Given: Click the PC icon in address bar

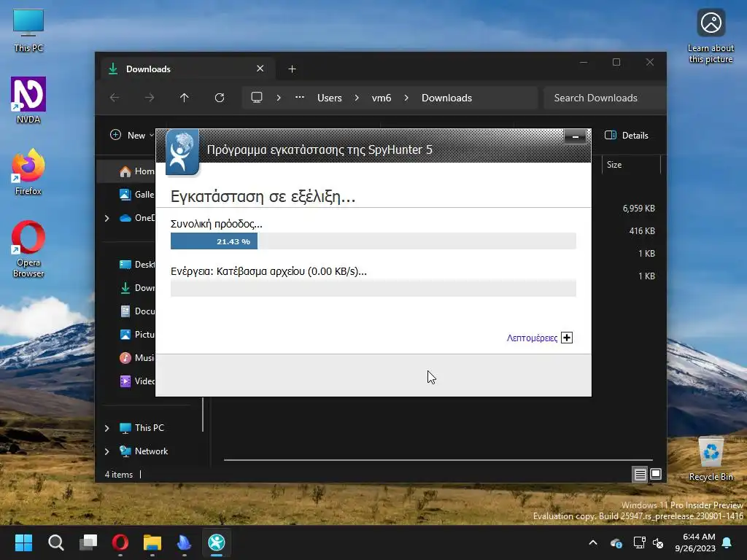Looking at the screenshot, I should (257, 98).
